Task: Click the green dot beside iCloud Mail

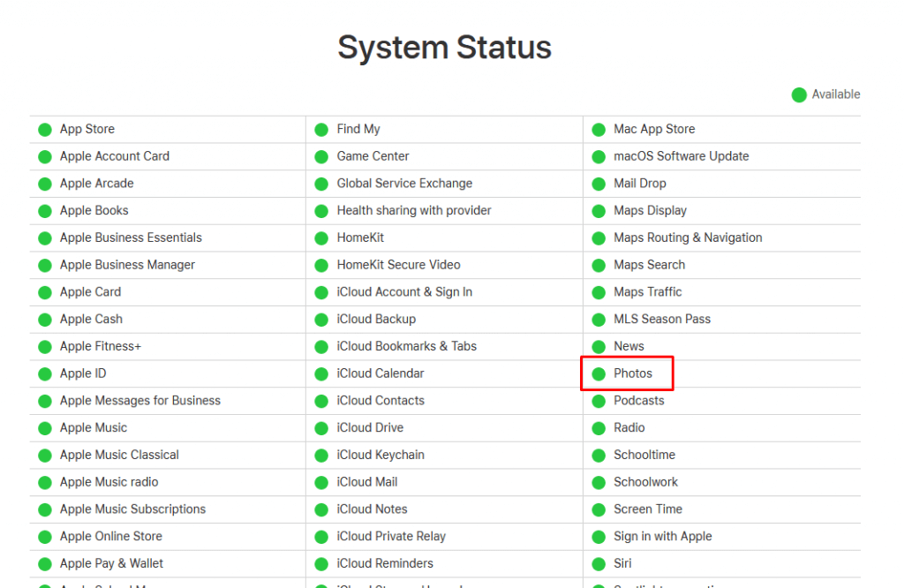Action: pyautogui.click(x=321, y=483)
